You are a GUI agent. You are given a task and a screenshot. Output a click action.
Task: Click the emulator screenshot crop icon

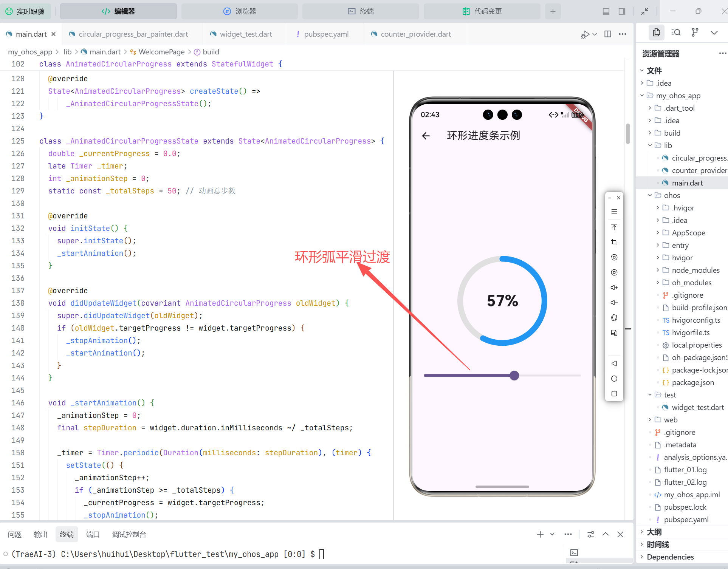click(614, 242)
